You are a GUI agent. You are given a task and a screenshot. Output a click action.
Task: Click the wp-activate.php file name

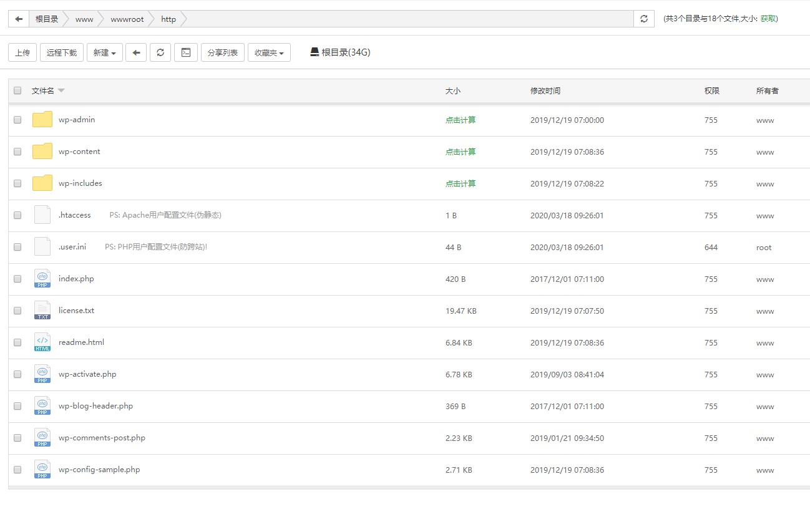[x=87, y=374]
